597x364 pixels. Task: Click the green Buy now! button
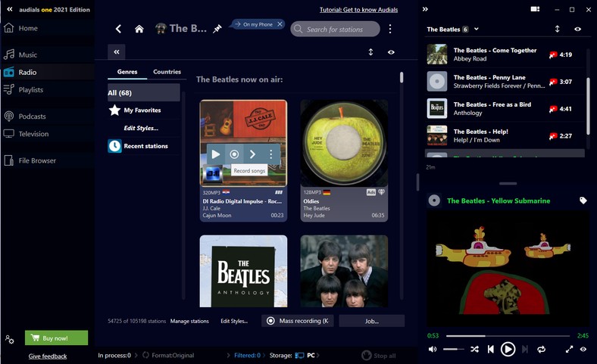pyautogui.click(x=56, y=338)
